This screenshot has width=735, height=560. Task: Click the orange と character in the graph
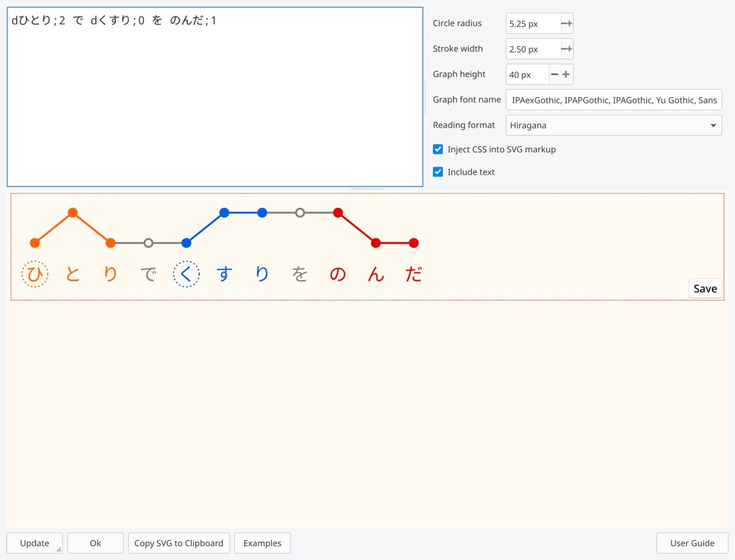pos(73,274)
